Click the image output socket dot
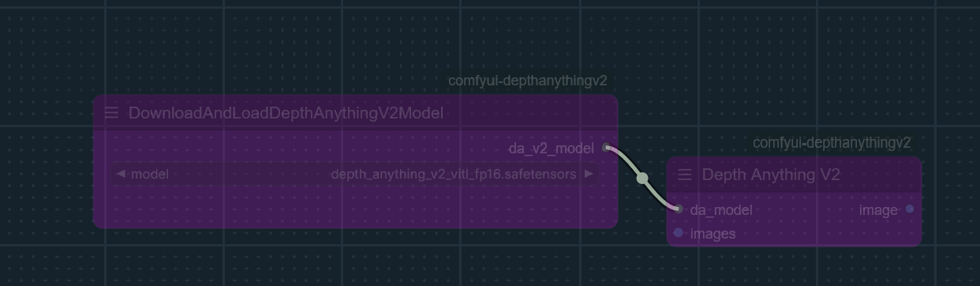The image size is (980, 286). click(x=910, y=209)
